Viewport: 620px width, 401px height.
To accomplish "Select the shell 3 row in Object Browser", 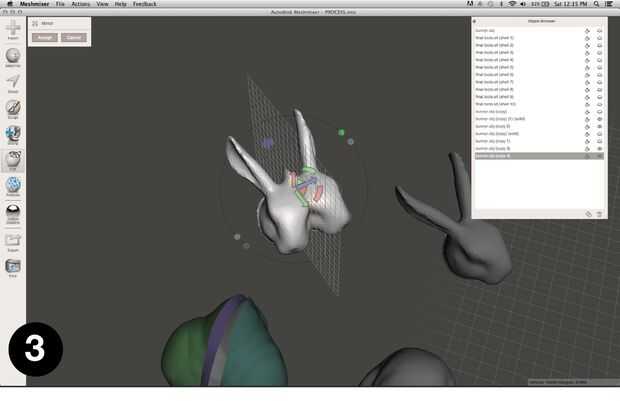I will point(539,53).
